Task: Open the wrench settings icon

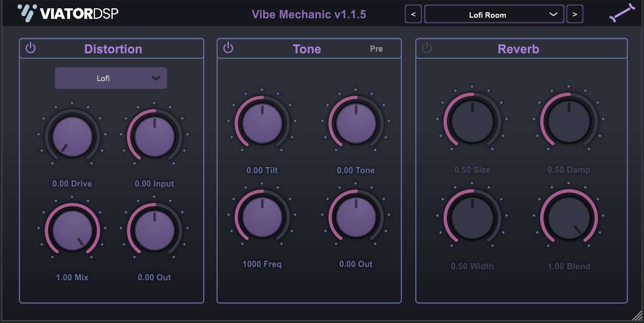Action: (x=621, y=13)
